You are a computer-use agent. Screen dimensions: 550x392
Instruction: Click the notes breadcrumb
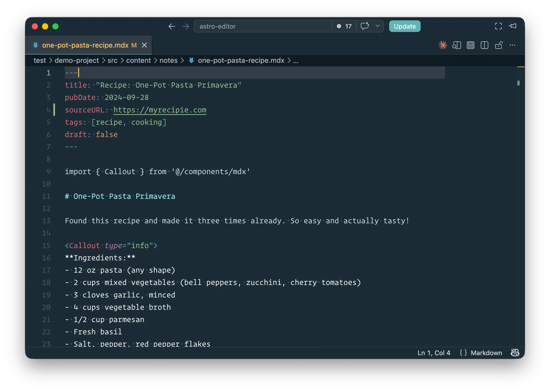pos(168,60)
